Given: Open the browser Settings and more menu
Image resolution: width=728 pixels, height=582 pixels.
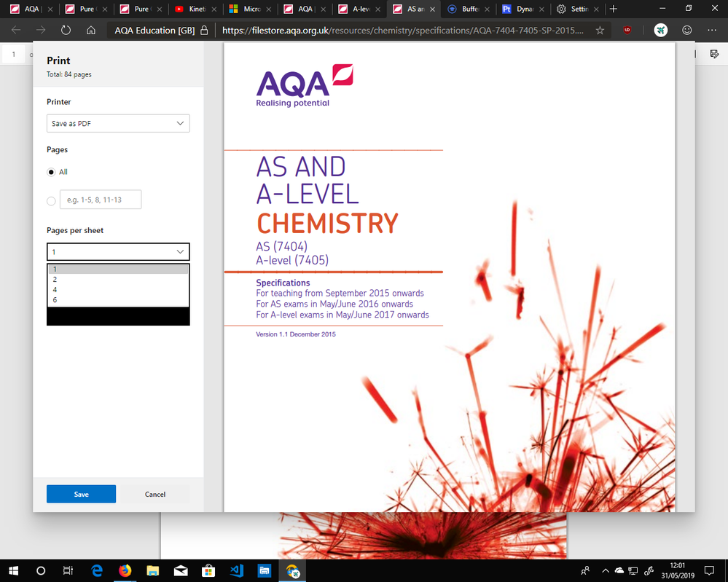Looking at the screenshot, I should (712, 30).
